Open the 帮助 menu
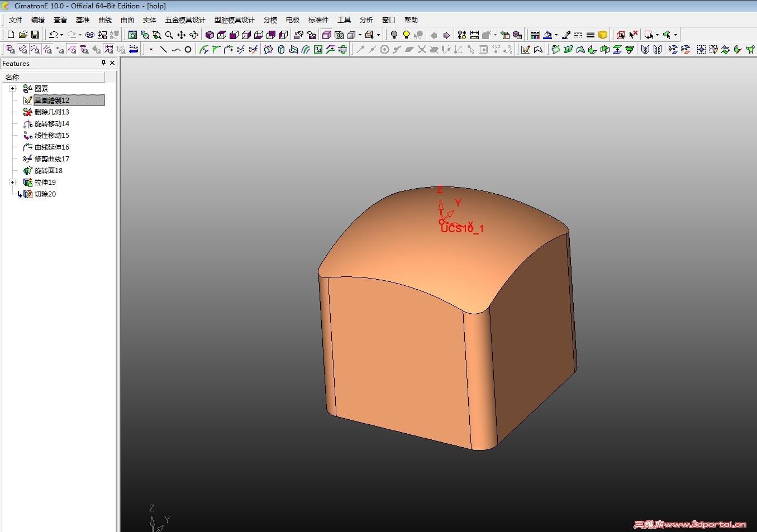The width and height of the screenshot is (757, 532). coord(411,20)
